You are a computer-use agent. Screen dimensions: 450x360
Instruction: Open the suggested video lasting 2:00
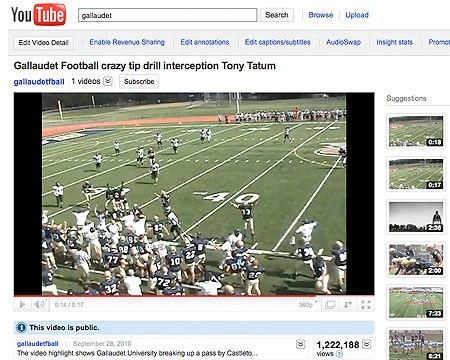click(x=416, y=260)
